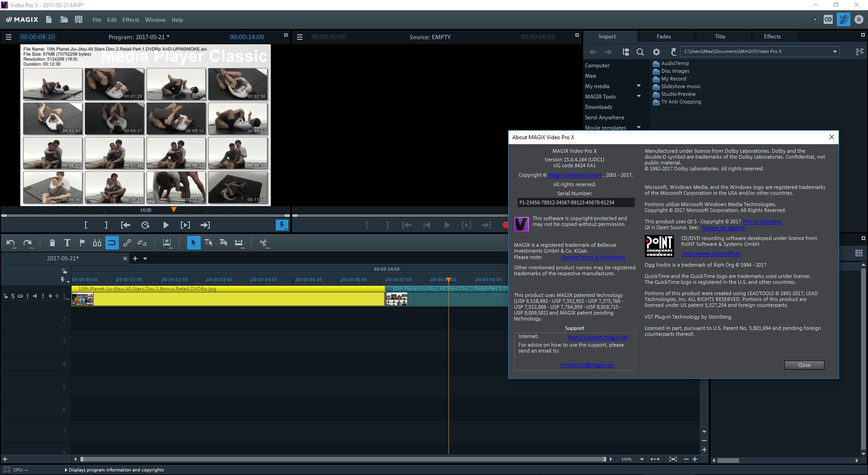Open the Title editor T icon

click(x=67, y=243)
